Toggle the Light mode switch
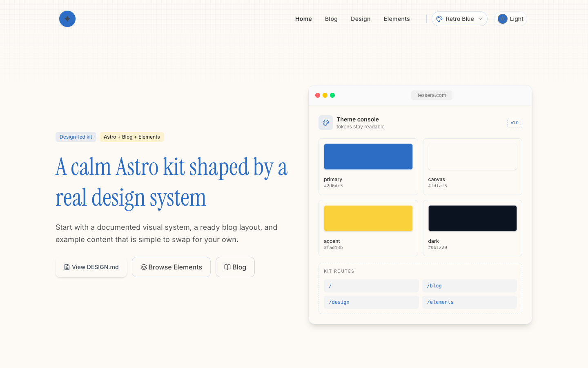 pos(511,19)
